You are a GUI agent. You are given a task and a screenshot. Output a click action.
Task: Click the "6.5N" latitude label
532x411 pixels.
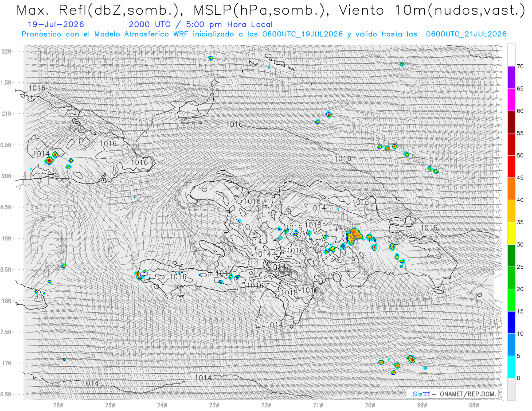click(6, 394)
